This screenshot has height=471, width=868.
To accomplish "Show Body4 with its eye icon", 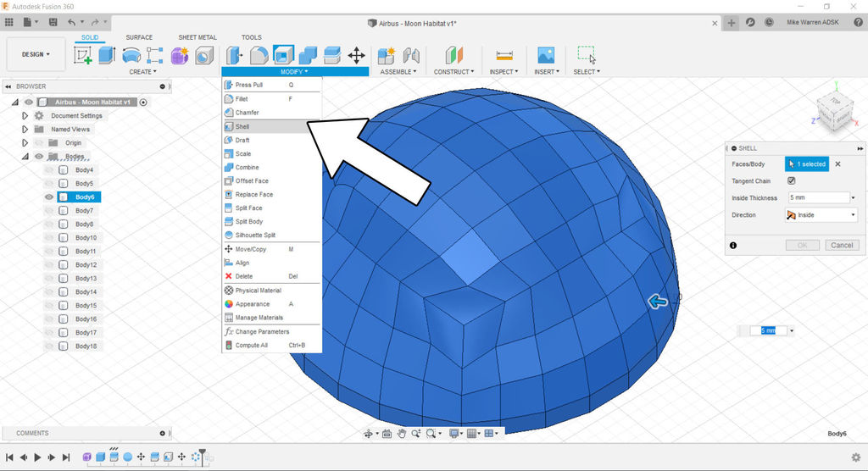I will click(48, 170).
